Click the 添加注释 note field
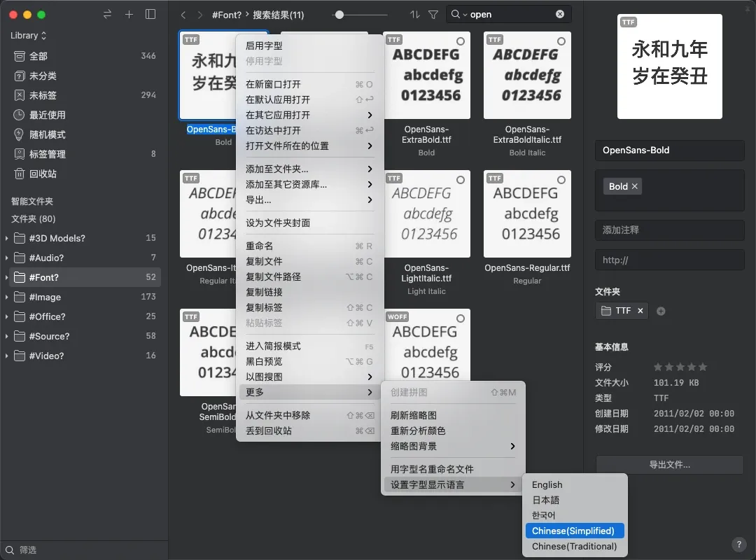 tap(669, 230)
